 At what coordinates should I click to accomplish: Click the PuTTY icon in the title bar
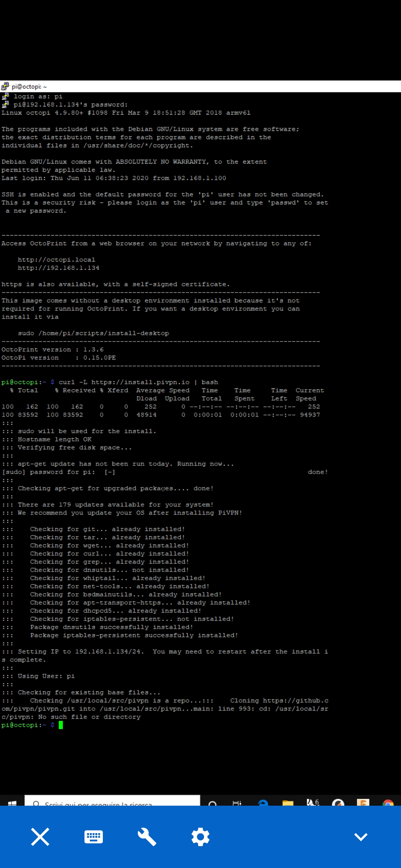pyautogui.click(x=5, y=86)
